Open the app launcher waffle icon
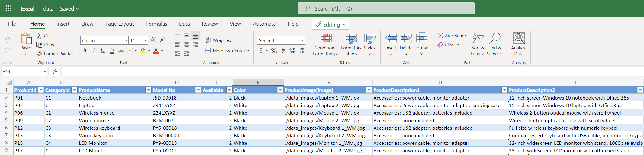The image size is (644, 155). (x=8, y=8)
